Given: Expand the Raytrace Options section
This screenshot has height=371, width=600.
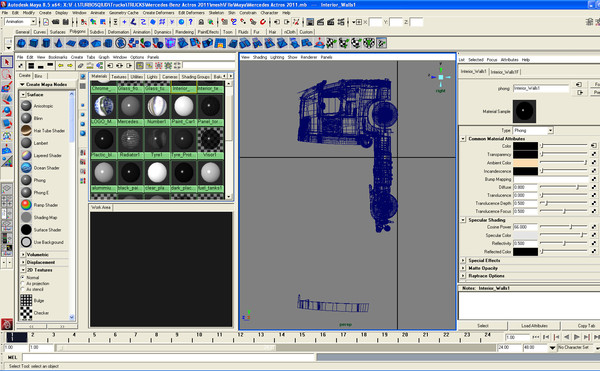Looking at the screenshot, I should point(463,276).
